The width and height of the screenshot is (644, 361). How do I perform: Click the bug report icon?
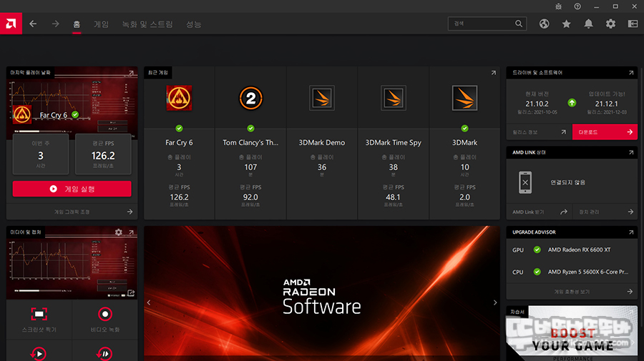point(559,6)
